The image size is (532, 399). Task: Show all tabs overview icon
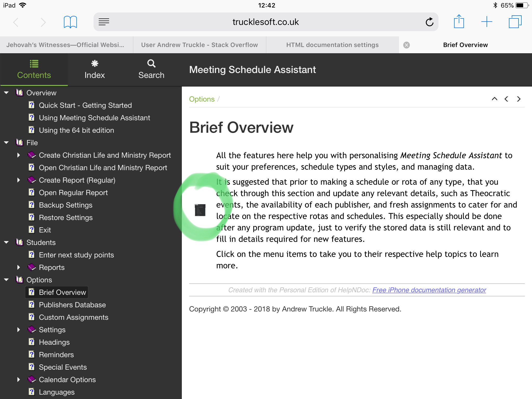pyautogui.click(x=515, y=22)
